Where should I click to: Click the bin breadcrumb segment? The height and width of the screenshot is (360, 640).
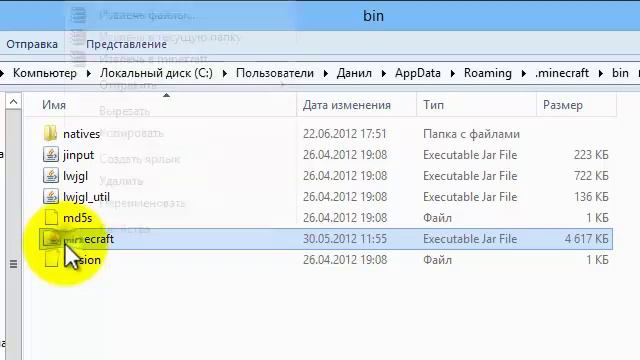pyautogui.click(x=620, y=73)
